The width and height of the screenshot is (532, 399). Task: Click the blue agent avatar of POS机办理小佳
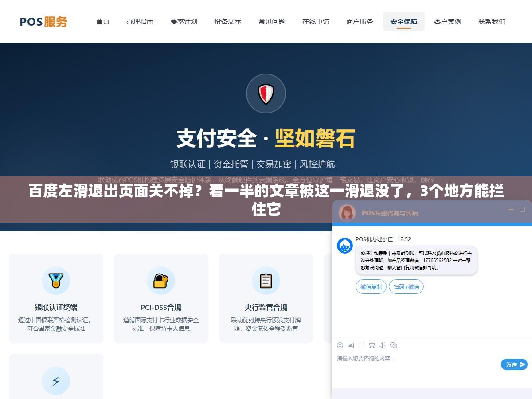pos(345,246)
